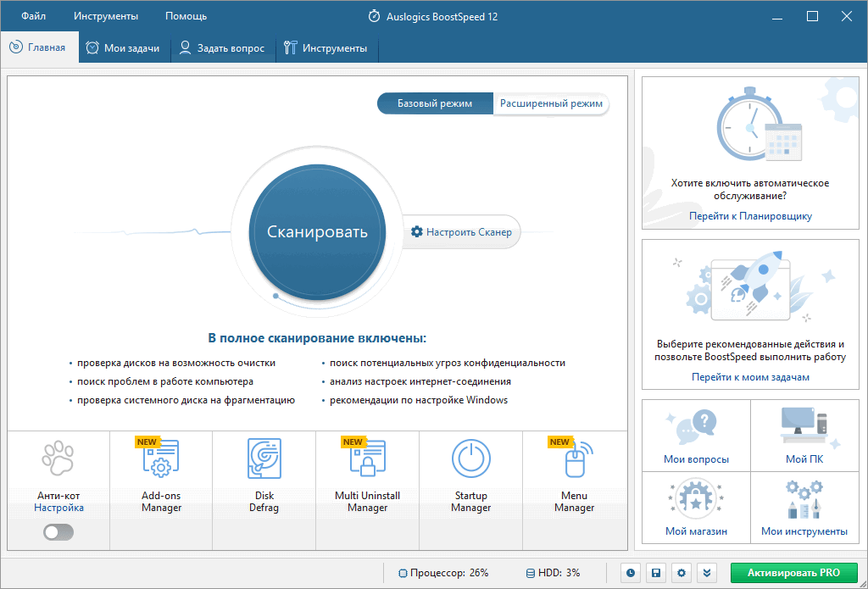This screenshot has height=589, width=868.
Task: Click the clock scheduler icon in status bar
Action: tap(631, 573)
